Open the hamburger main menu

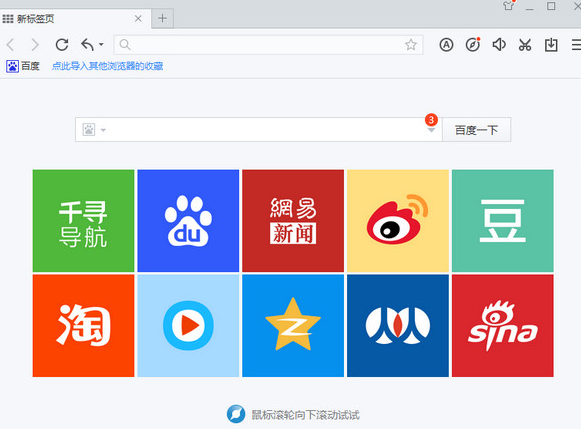[576, 45]
